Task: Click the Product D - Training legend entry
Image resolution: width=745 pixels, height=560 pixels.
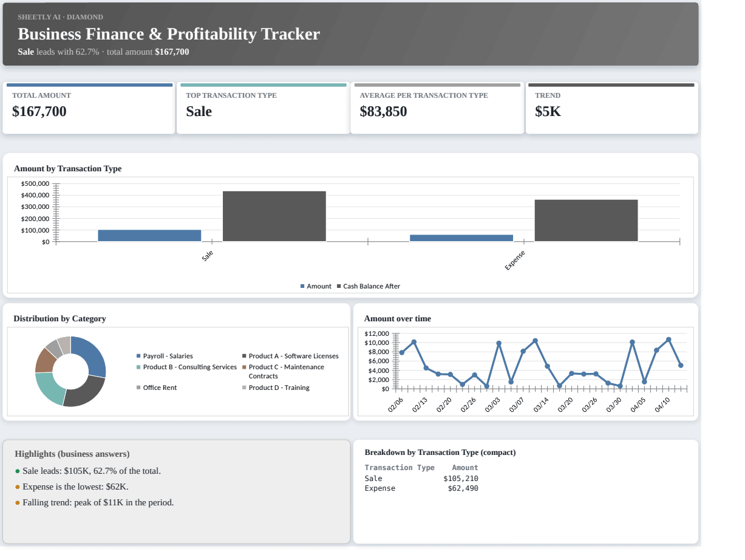Action: click(276, 388)
